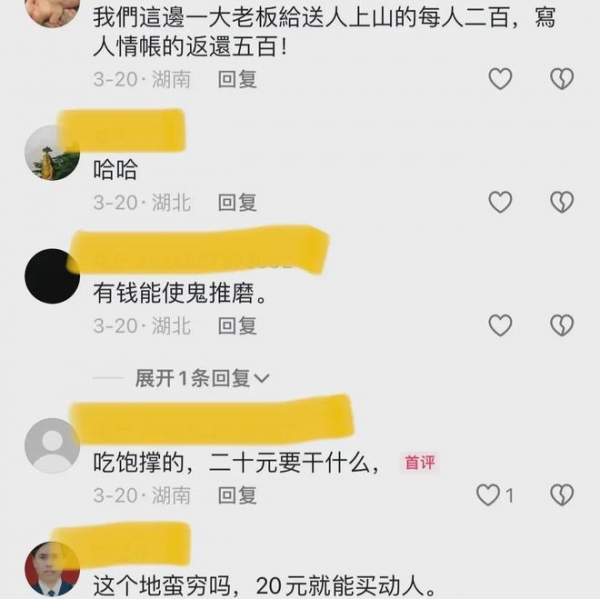Like the 哈哈 comment
Viewport: 600px width, 599px height.
click(x=500, y=202)
